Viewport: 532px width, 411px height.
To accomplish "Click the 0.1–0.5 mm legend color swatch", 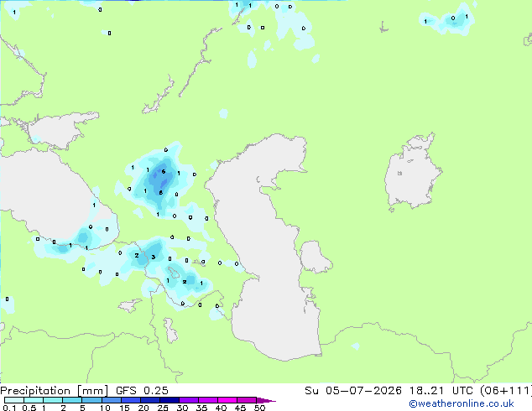I will pos(14,400).
